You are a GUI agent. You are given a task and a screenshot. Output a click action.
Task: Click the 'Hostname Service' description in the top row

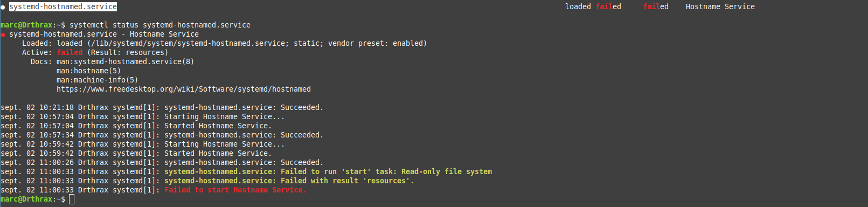(x=720, y=7)
